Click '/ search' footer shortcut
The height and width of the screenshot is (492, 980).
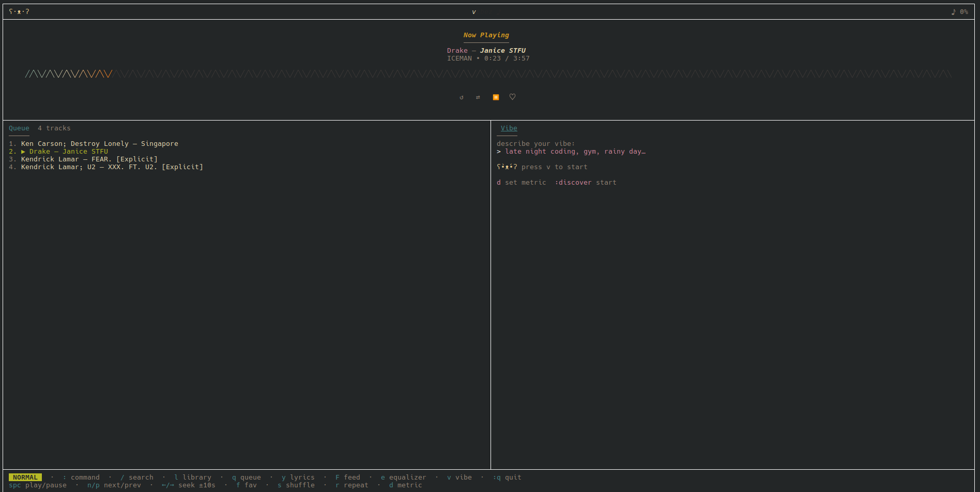pos(137,478)
